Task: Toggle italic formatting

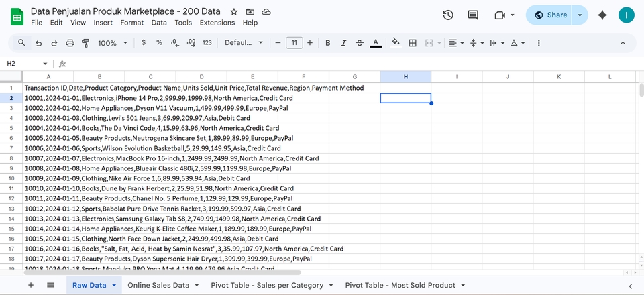Action: tap(343, 43)
